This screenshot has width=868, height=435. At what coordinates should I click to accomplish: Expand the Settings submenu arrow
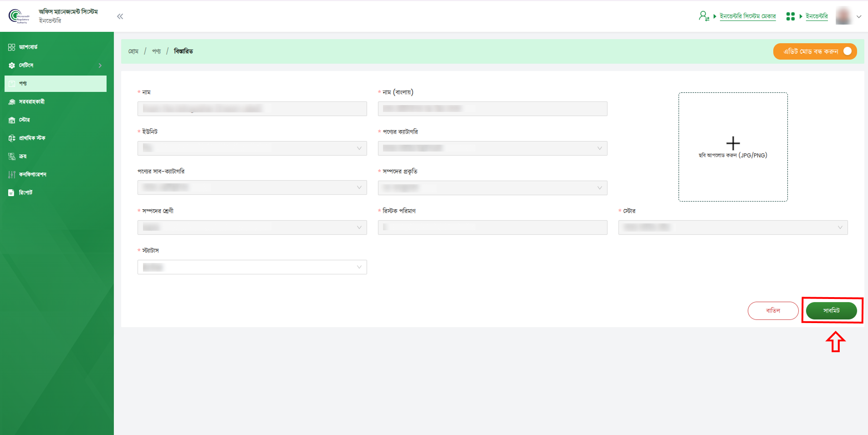point(100,66)
